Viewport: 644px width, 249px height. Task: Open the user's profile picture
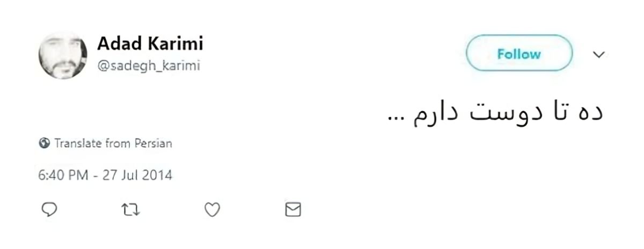pyautogui.click(x=63, y=55)
